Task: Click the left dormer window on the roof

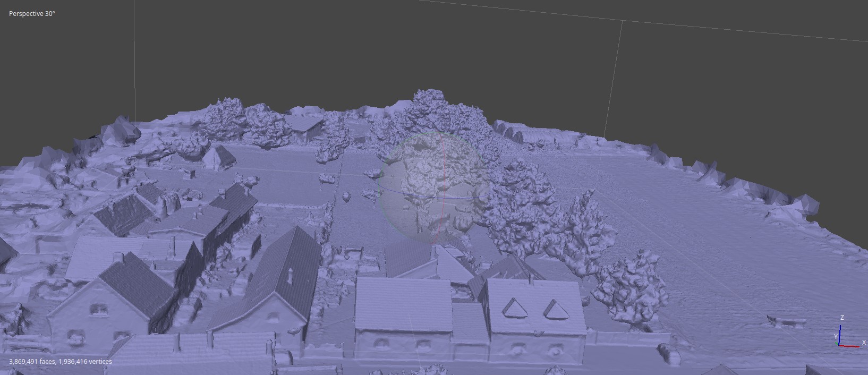Action: pos(512,308)
